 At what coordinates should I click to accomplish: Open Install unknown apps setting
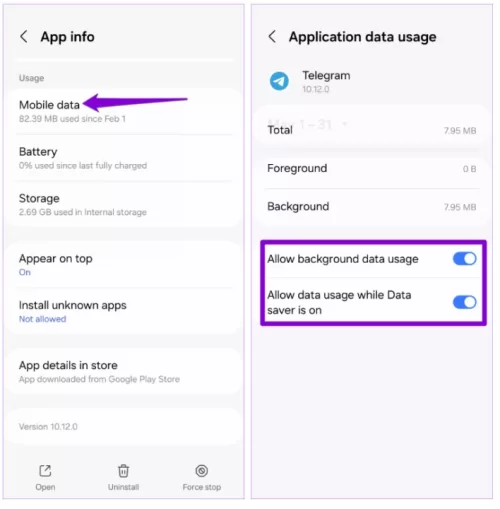(x=124, y=312)
